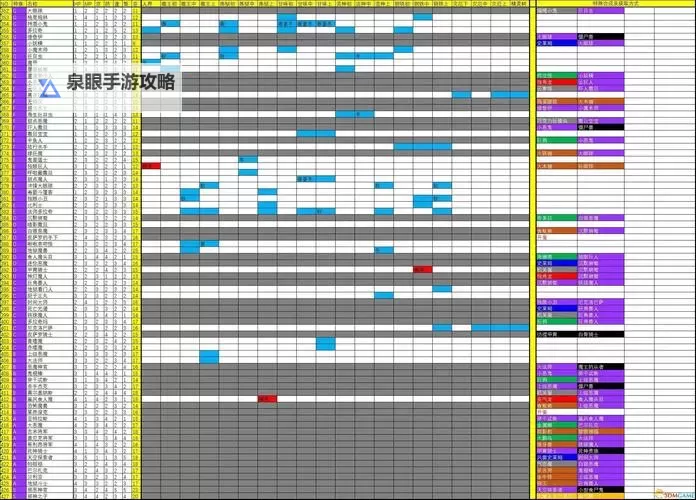Select the 黄泉神官 name cell
The image size is (696, 500).
[x=50, y=490]
